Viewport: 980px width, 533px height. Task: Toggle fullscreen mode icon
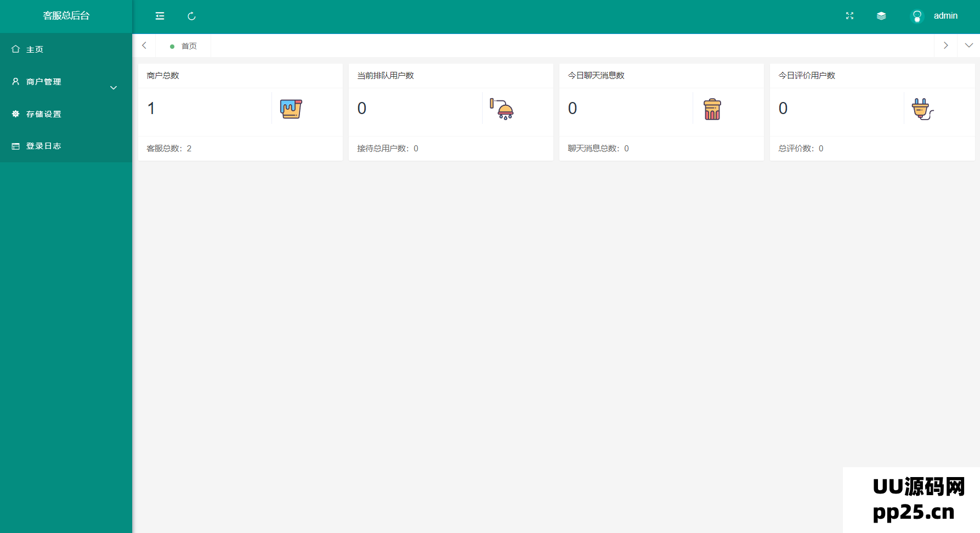849,16
